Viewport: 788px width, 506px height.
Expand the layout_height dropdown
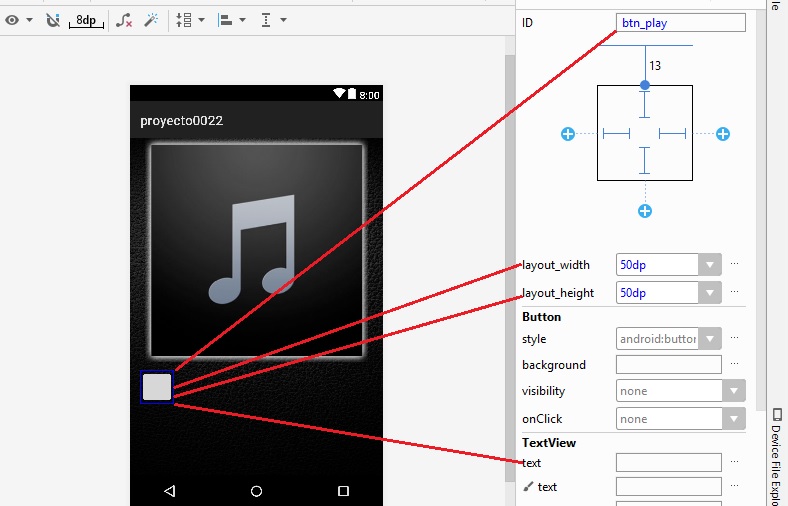click(x=710, y=293)
